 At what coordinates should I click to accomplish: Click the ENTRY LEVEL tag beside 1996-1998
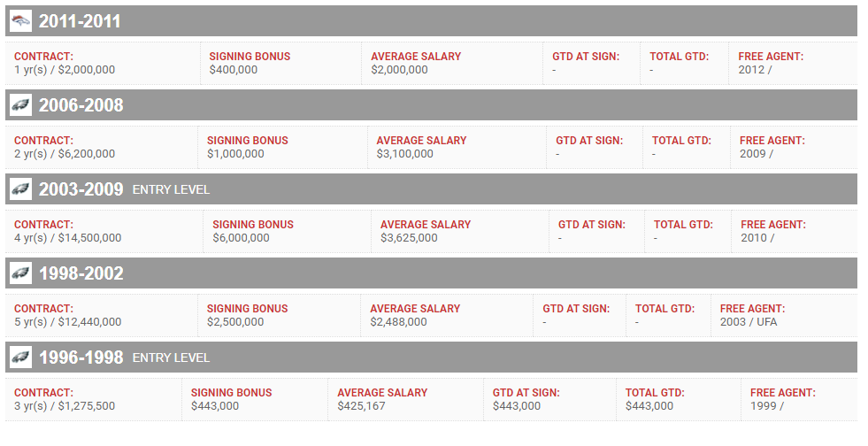pos(171,358)
